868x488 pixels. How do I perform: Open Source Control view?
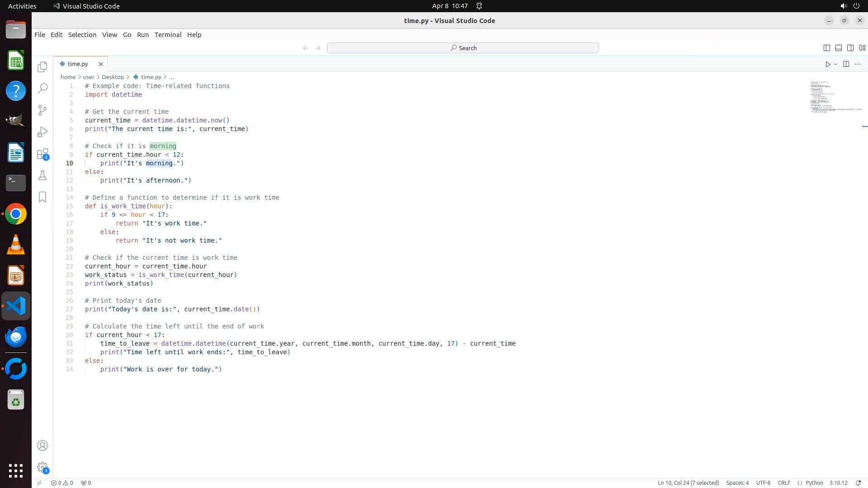[x=42, y=110]
